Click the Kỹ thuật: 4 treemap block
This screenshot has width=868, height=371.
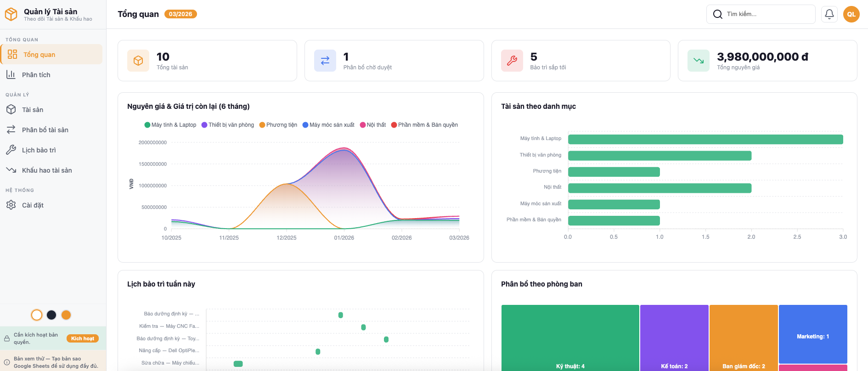pos(570,337)
